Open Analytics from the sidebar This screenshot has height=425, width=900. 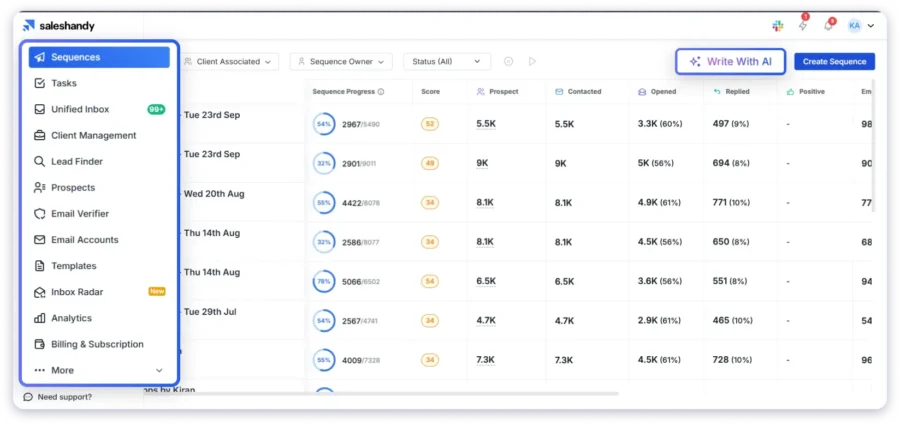pyautogui.click(x=71, y=318)
